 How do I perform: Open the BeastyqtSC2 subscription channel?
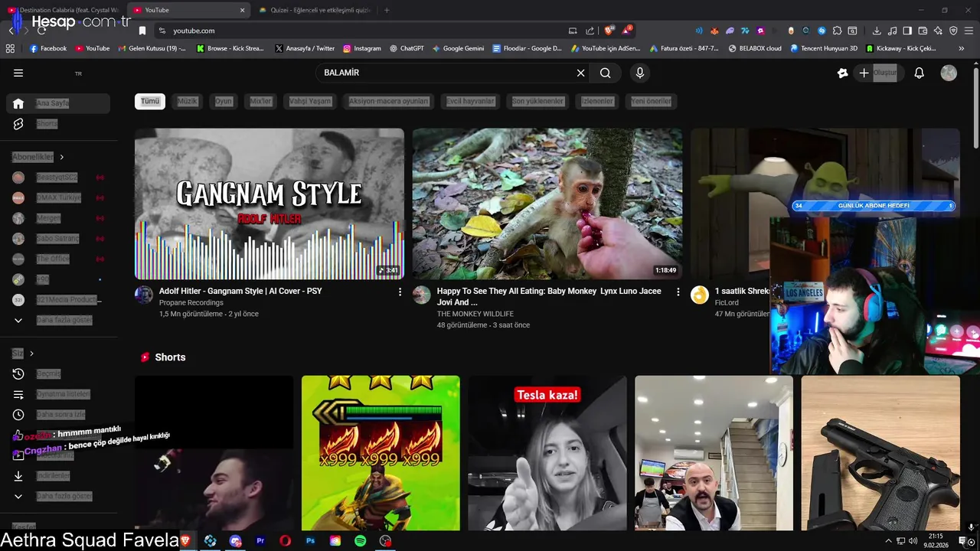click(58, 178)
